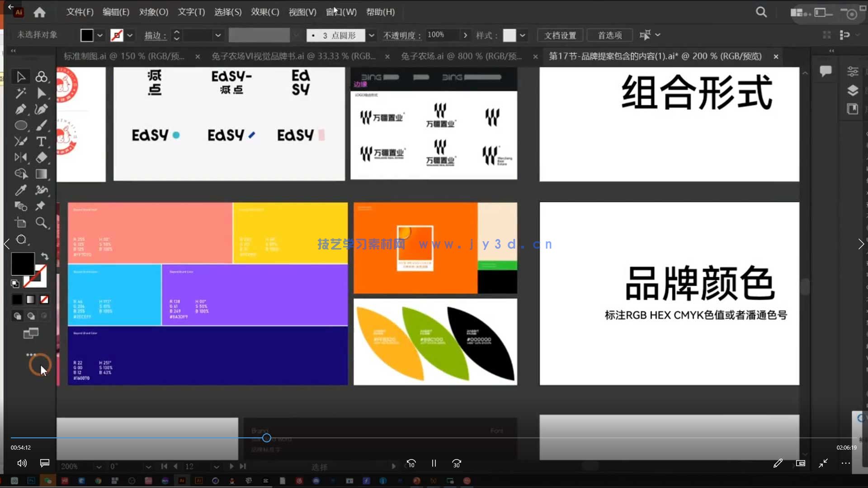868x488 pixels.
Task: Open the Comments panel icon
Action: pos(826,71)
